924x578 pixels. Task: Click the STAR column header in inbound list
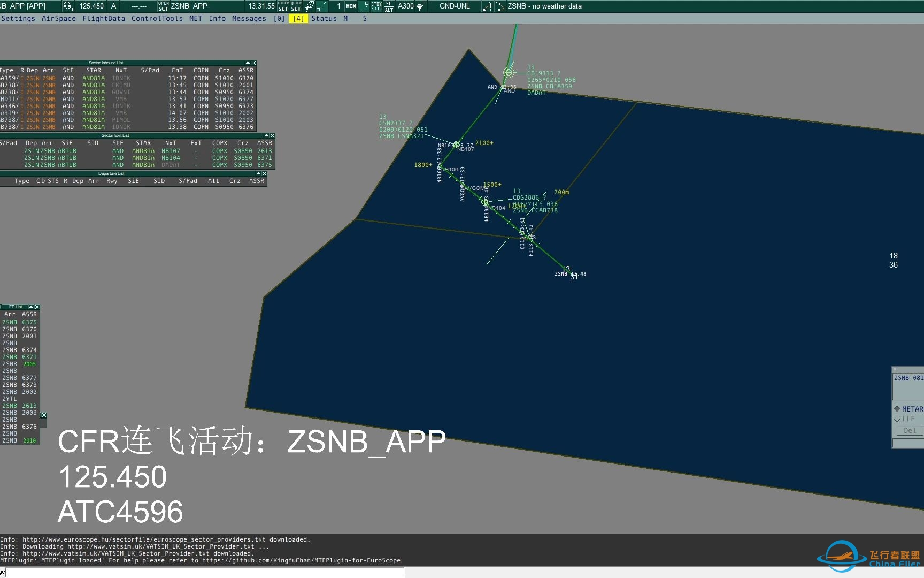pos(94,70)
